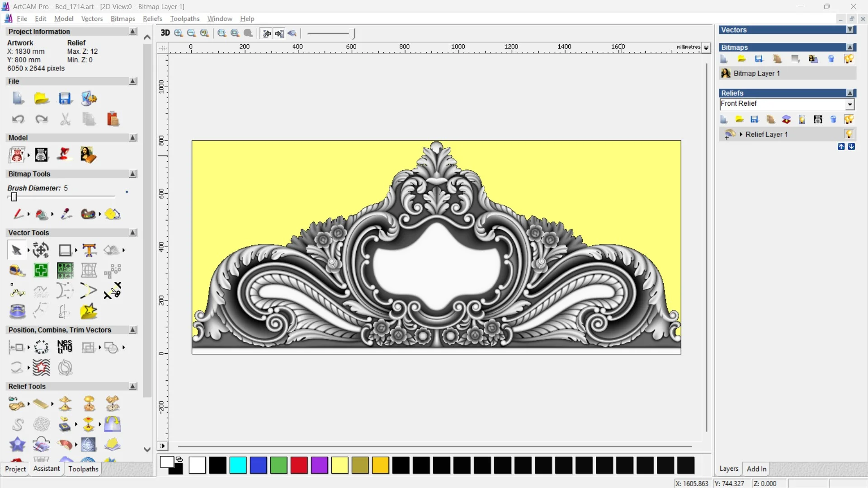Click the Paste clipboard icon
The width and height of the screenshot is (868, 488).
[x=113, y=119]
